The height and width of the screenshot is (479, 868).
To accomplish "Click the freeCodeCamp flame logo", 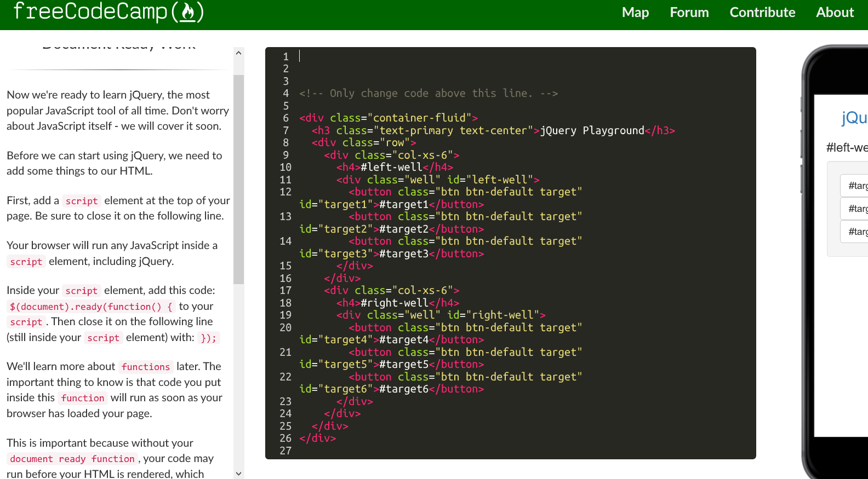I will [x=108, y=11].
